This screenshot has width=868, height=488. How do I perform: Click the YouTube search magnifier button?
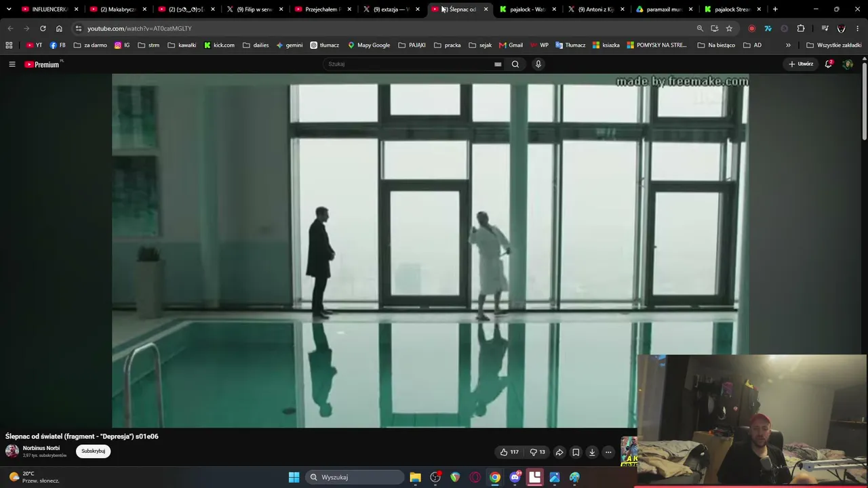click(x=515, y=64)
